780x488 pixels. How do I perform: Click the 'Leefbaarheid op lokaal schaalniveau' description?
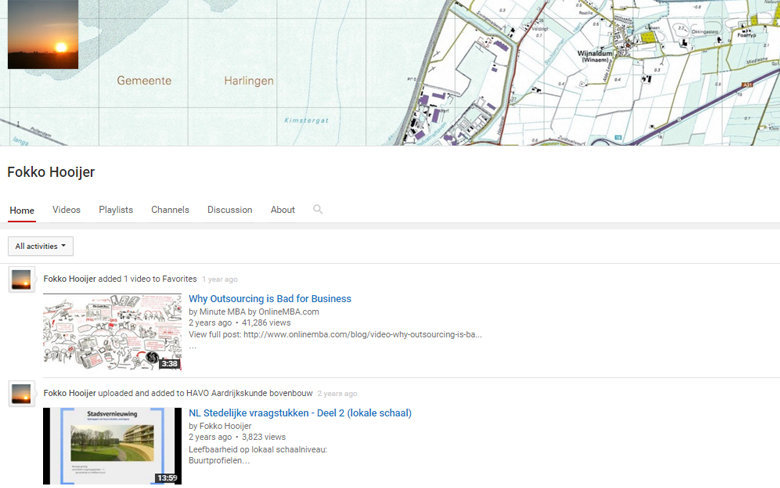[x=258, y=450]
